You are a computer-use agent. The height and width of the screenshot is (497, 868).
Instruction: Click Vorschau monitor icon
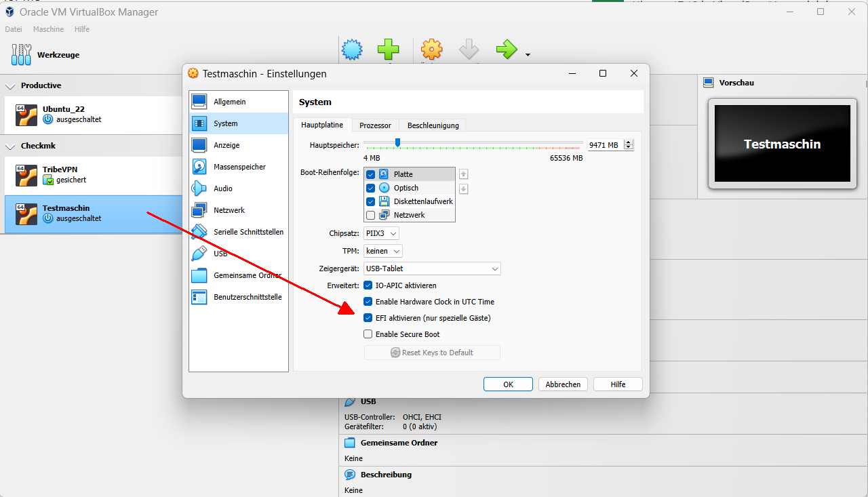pyautogui.click(x=709, y=83)
